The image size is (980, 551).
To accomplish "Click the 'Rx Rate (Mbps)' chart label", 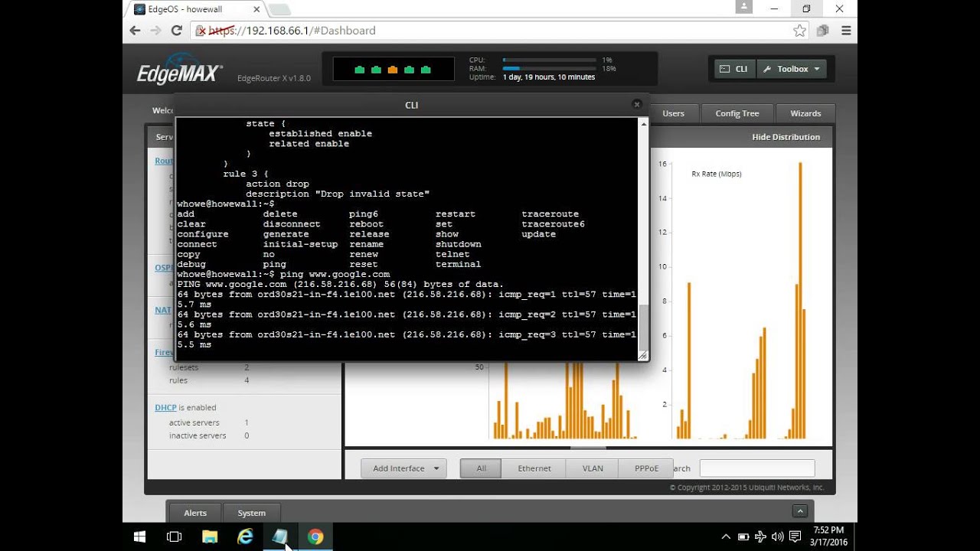I will (x=717, y=174).
